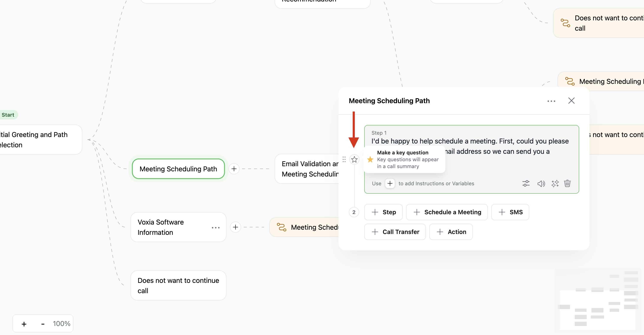Zoom in the canvas with plus

[24, 324]
